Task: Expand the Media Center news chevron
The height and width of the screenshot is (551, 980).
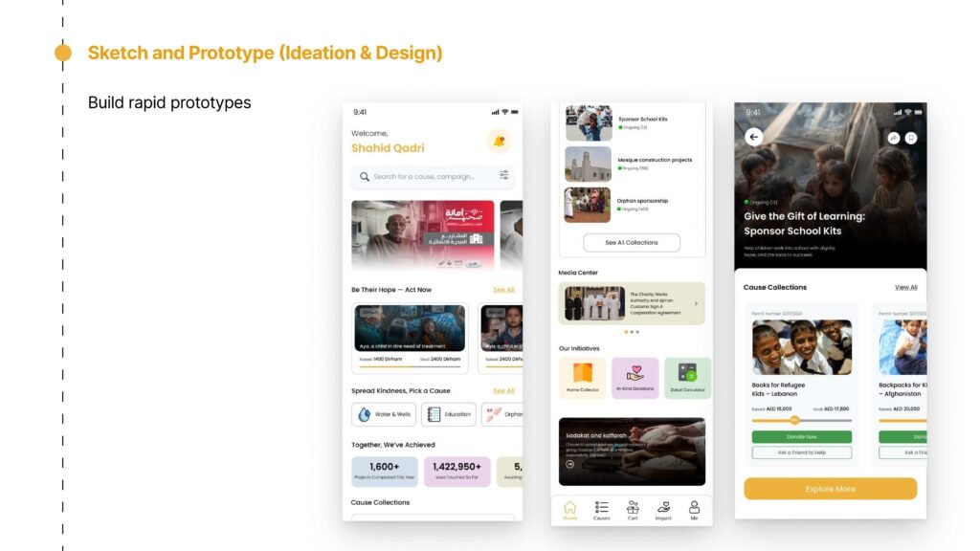Action: [x=696, y=303]
